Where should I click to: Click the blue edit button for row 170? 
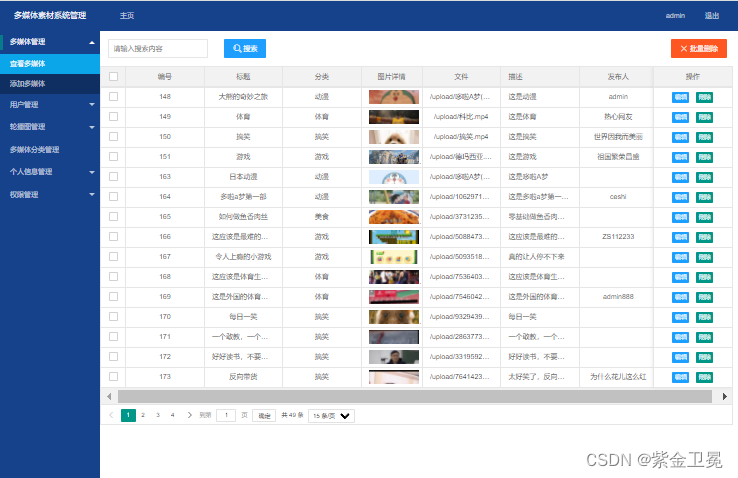tap(680, 317)
